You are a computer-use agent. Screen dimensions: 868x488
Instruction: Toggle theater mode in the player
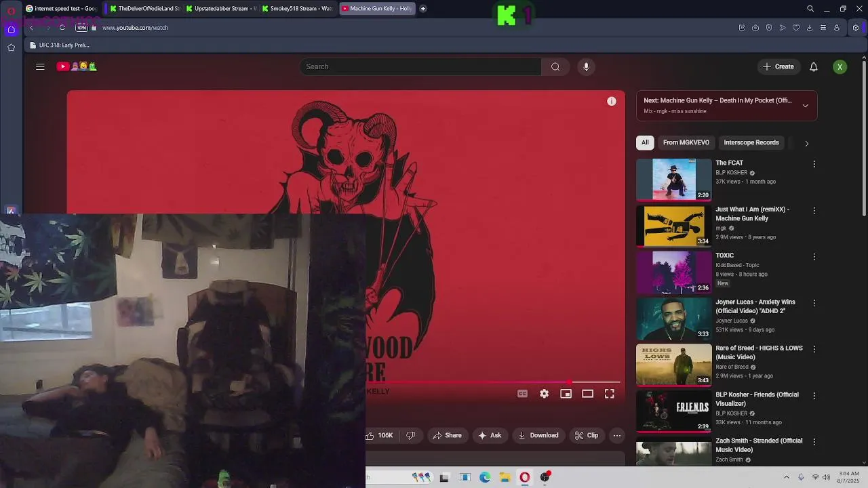click(587, 394)
